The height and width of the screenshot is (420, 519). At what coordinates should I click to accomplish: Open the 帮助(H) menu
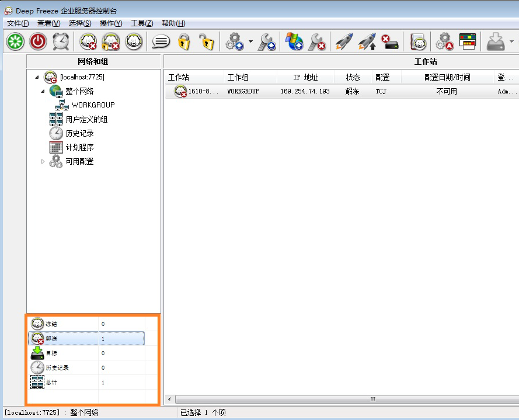(173, 23)
